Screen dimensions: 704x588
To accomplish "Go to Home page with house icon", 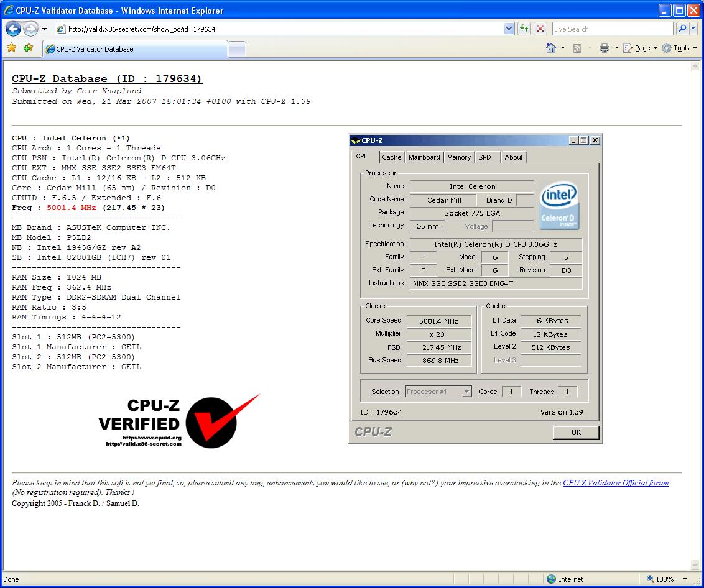I will (x=551, y=48).
